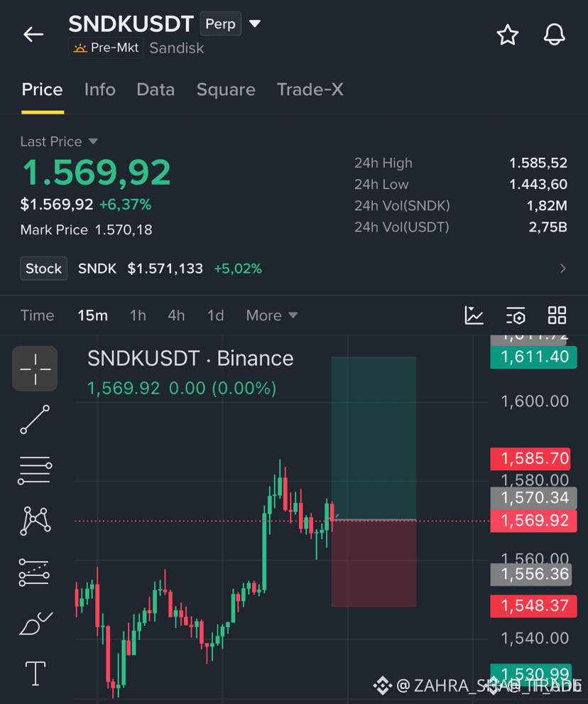Click the SNDKUSDT · Binance chart title
The width and height of the screenshot is (588, 704).
(x=190, y=359)
